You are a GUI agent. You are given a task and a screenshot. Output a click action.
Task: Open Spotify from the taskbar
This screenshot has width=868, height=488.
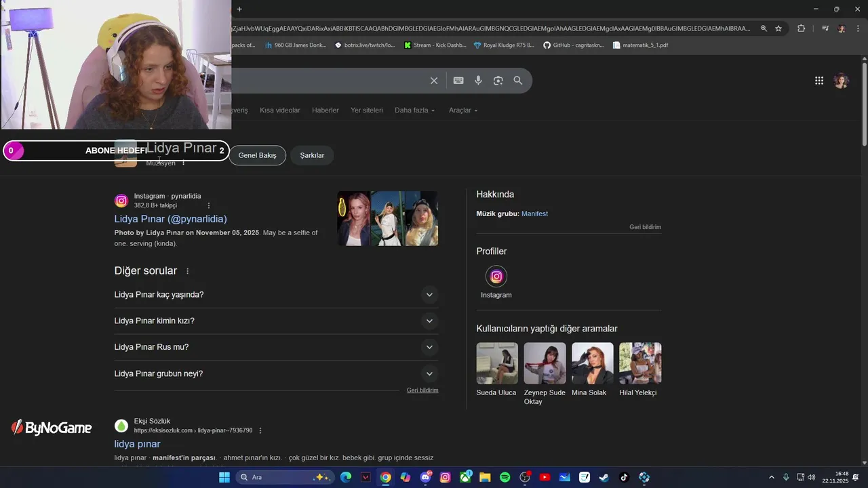pos(505,477)
